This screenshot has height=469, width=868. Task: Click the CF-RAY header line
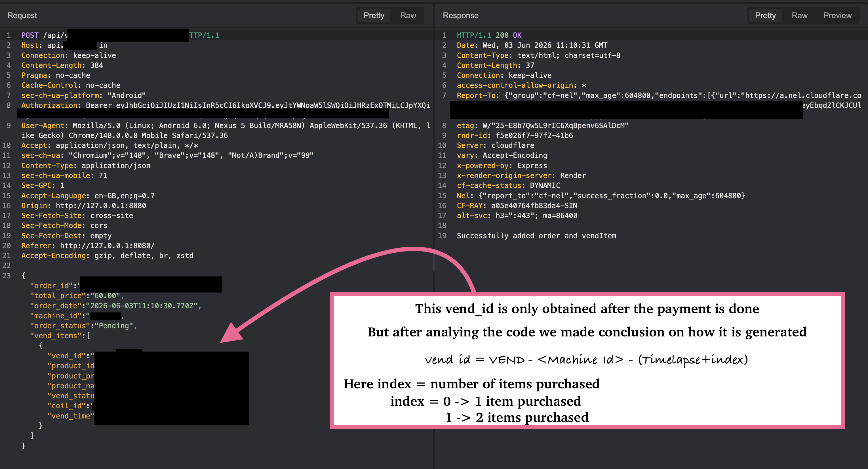[517, 206]
